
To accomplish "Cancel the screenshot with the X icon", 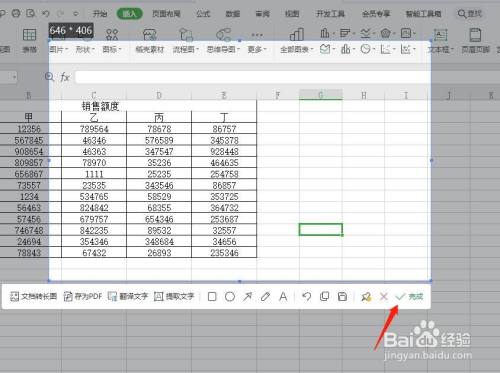I will click(384, 296).
